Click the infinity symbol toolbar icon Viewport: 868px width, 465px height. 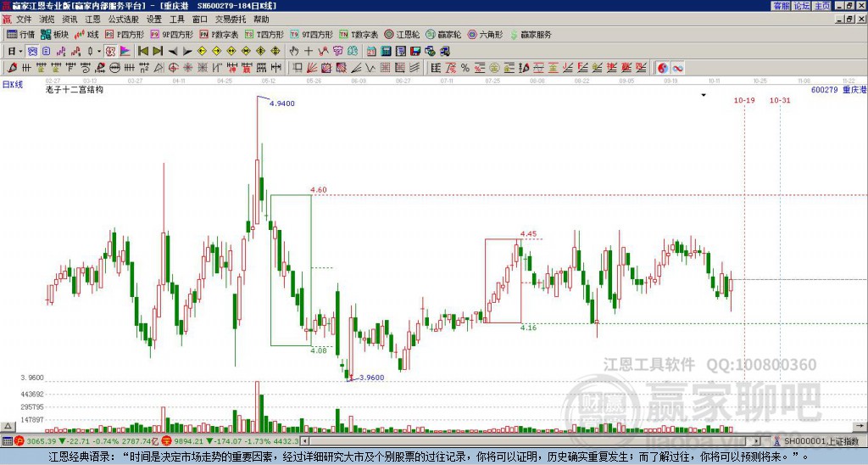coord(677,68)
